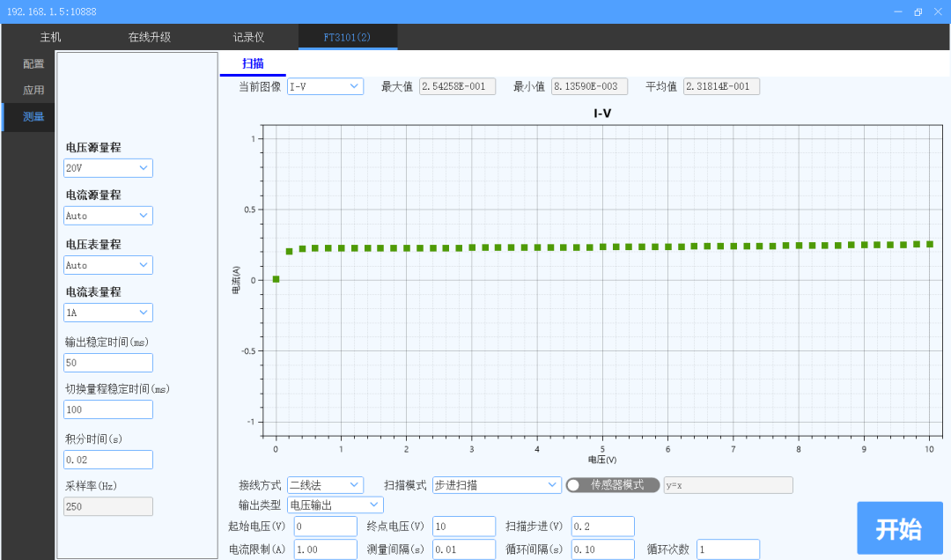
Task: Restore the window with title bar button
Action: pyautogui.click(x=918, y=11)
